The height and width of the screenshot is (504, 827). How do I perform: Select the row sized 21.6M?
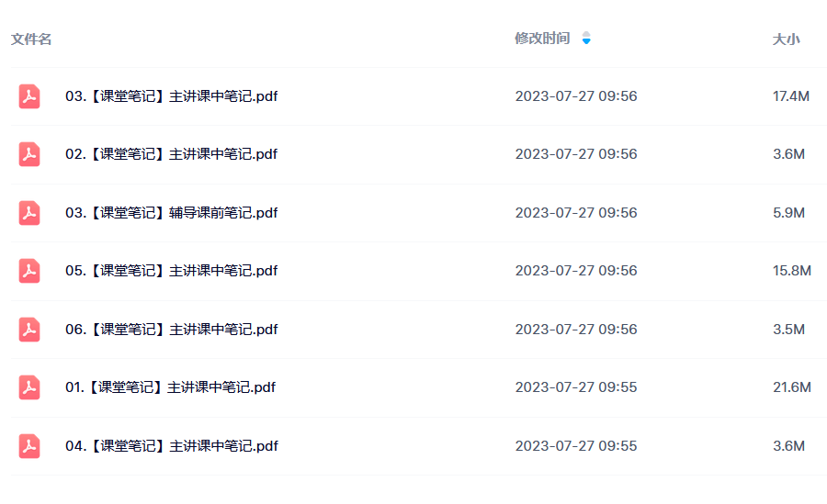pyautogui.click(x=419, y=387)
